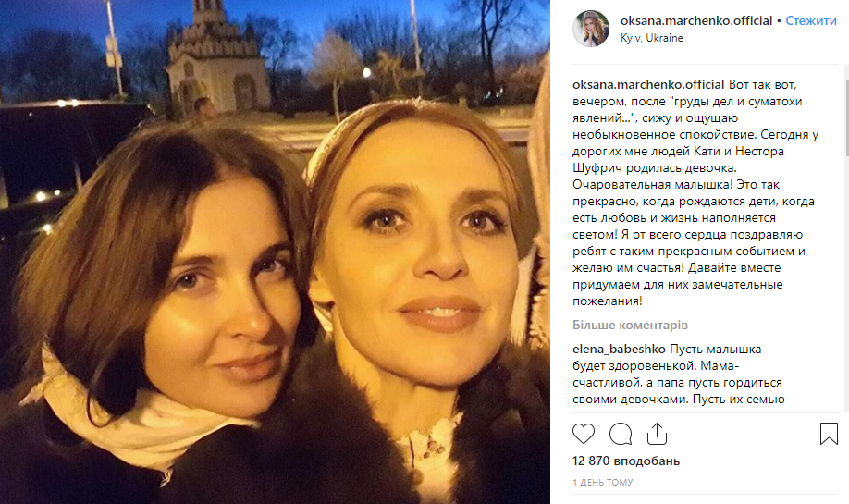Click elena_babeshko's comment text
849x504 pixels.
click(x=678, y=375)
